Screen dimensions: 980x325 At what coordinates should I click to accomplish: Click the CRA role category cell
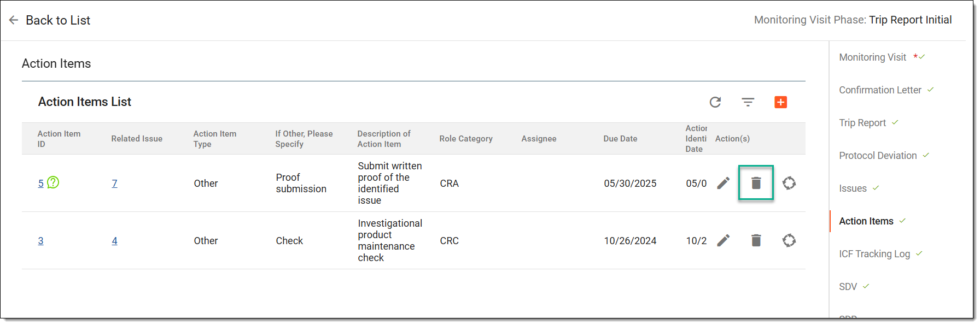[x=450, y=184]
